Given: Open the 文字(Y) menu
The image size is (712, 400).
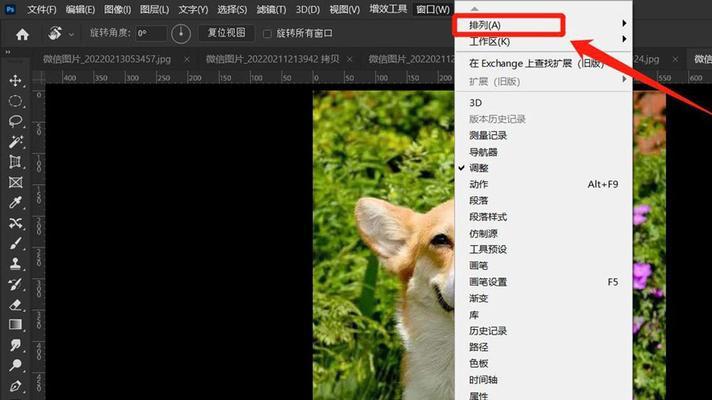Looking at the screenshot, I should 193,10.
